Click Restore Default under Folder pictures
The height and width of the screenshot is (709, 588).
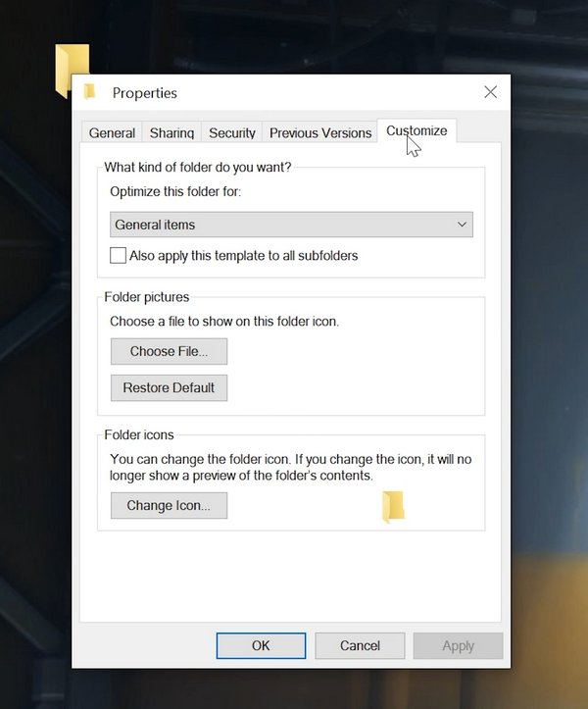169,387
